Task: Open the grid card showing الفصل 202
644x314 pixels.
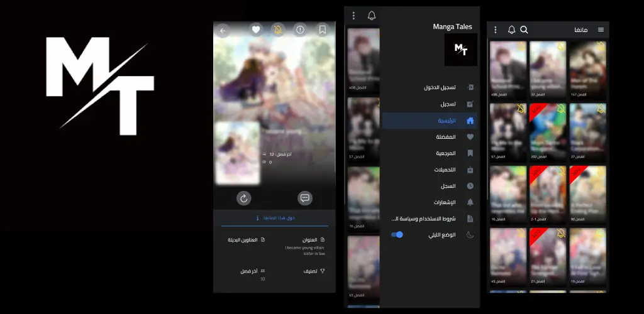Action: pyautogui.click(x=548, y=132)
